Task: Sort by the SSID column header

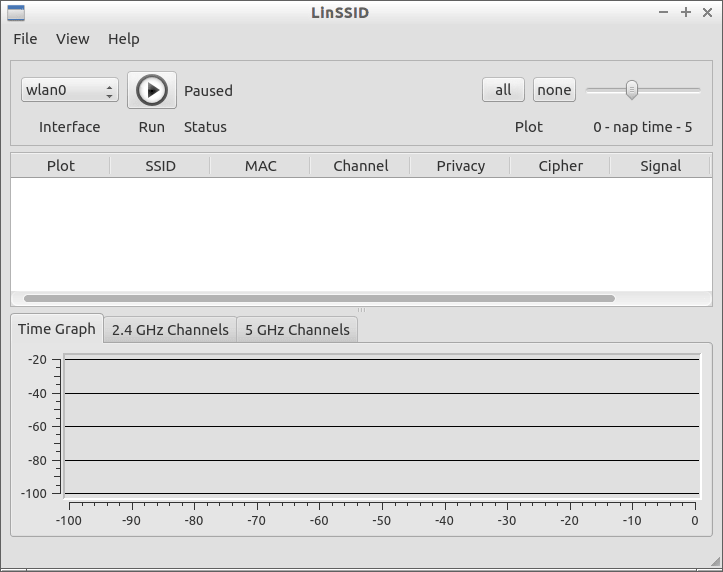Action: pos(160,166)
